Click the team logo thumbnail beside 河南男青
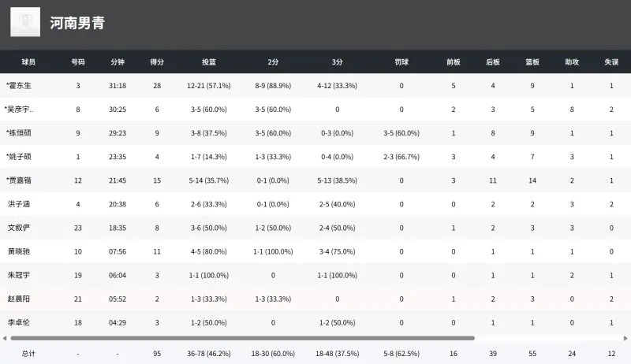Screen dimensions: 631x364 (x=25, y=22)
